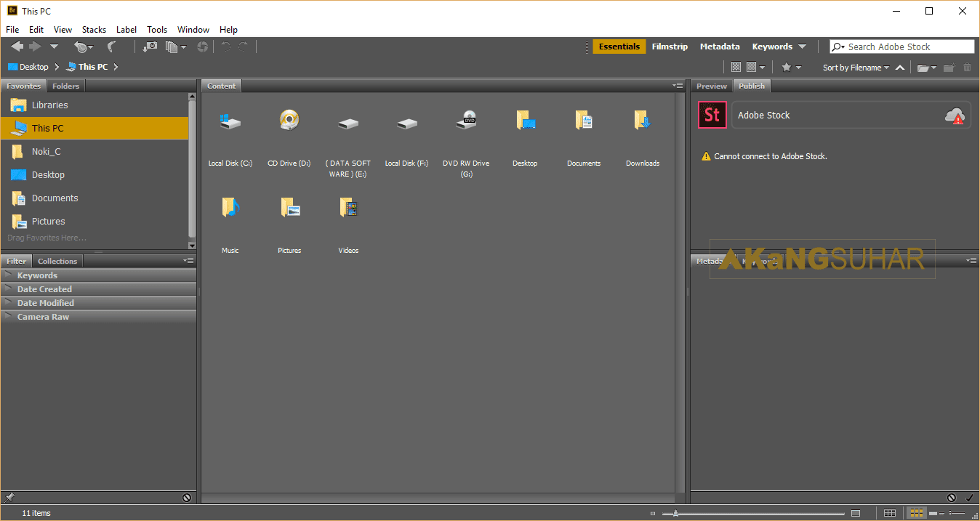Switch to the Metadata workspace

pos(720,47)
